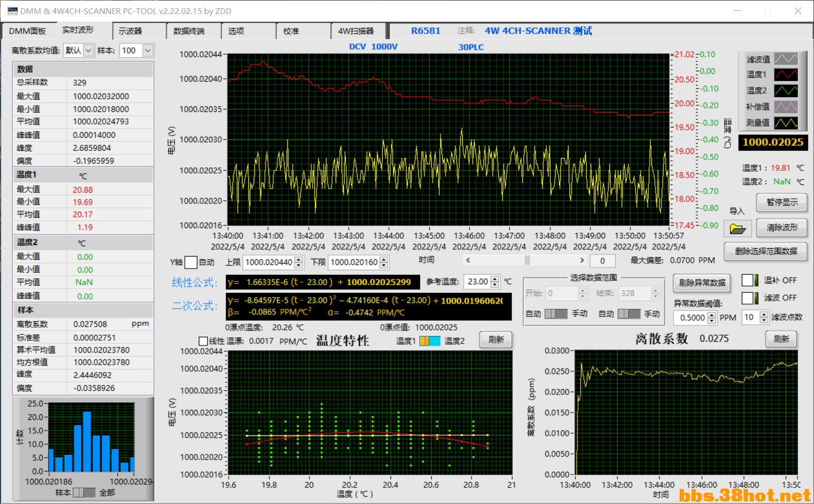
Task: Click the 温度2 green waveform legend swatch
Action: 786,91
